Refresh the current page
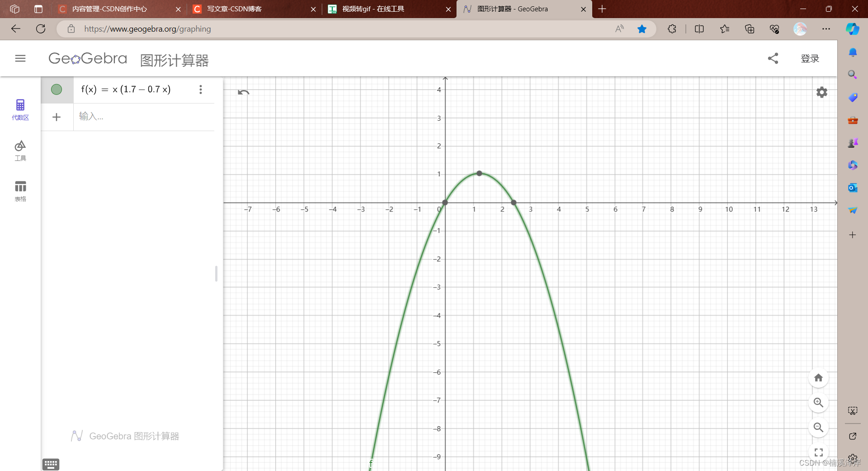Image resolution: width=868 pixels, height=471 pixels. tap(41, 29)
